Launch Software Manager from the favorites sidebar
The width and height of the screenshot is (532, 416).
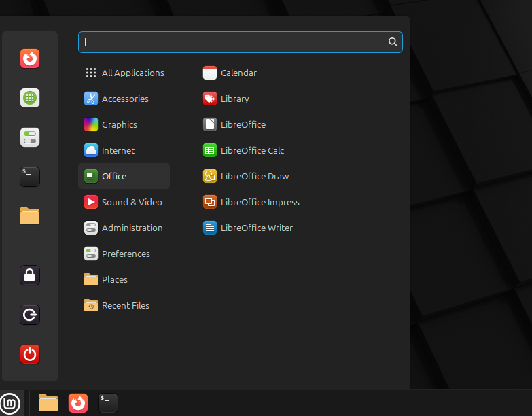[30, 98]
